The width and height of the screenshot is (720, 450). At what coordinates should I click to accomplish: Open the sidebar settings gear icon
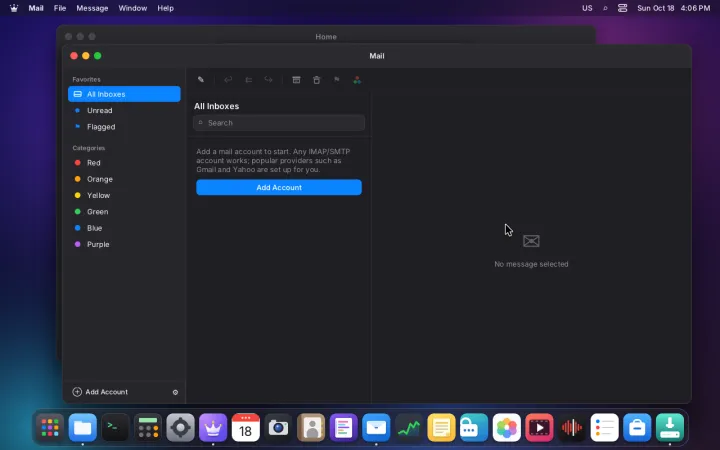click(x=175, y=392)
